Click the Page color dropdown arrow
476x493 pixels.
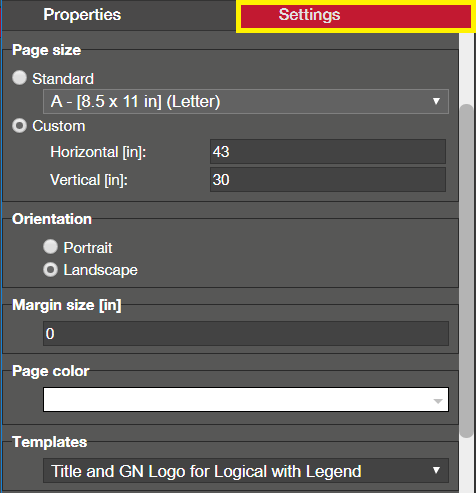point(438,401)
